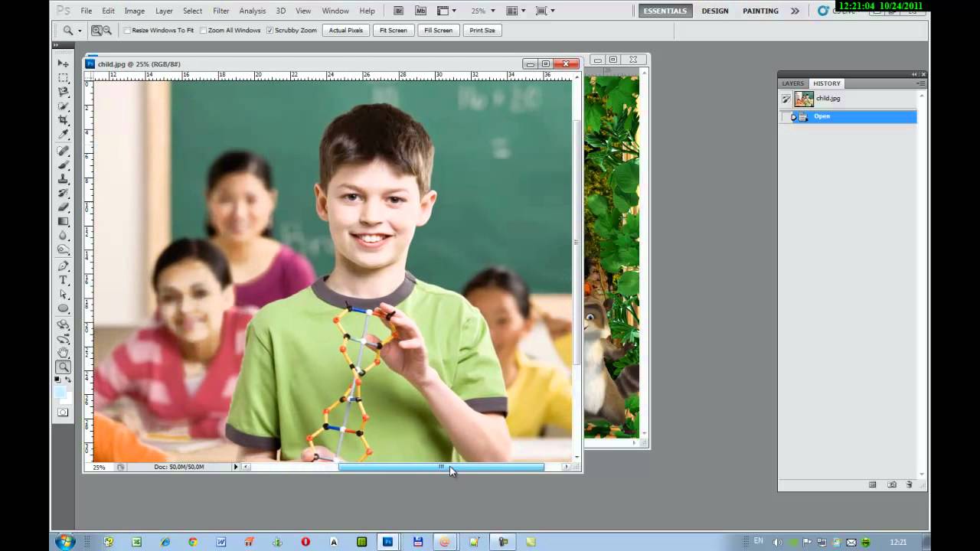Open the Filter menu

click(221, 11)
